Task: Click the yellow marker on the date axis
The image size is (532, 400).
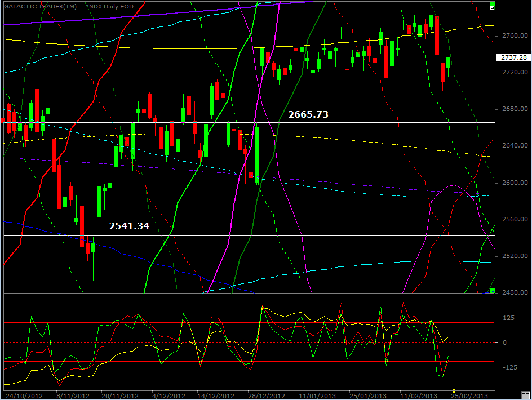Action: pos(454,391)
